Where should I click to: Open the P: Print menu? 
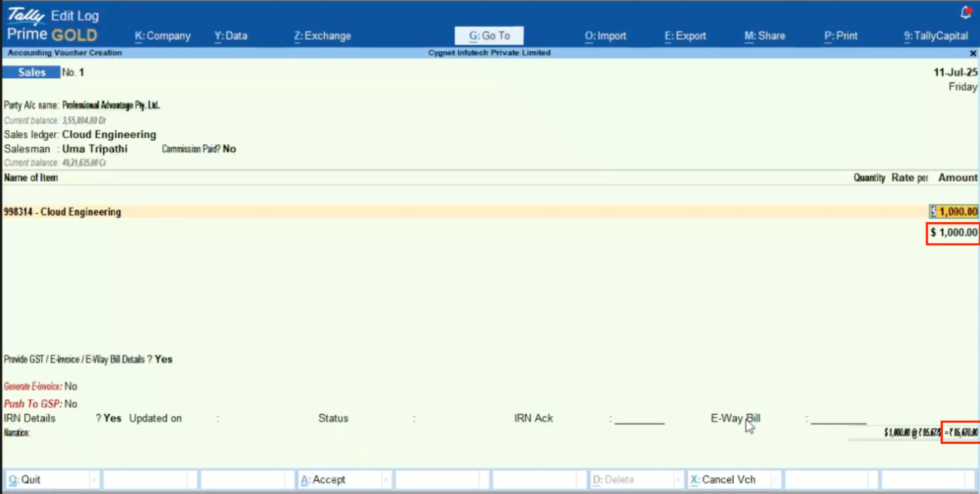[x=840, y=36]
